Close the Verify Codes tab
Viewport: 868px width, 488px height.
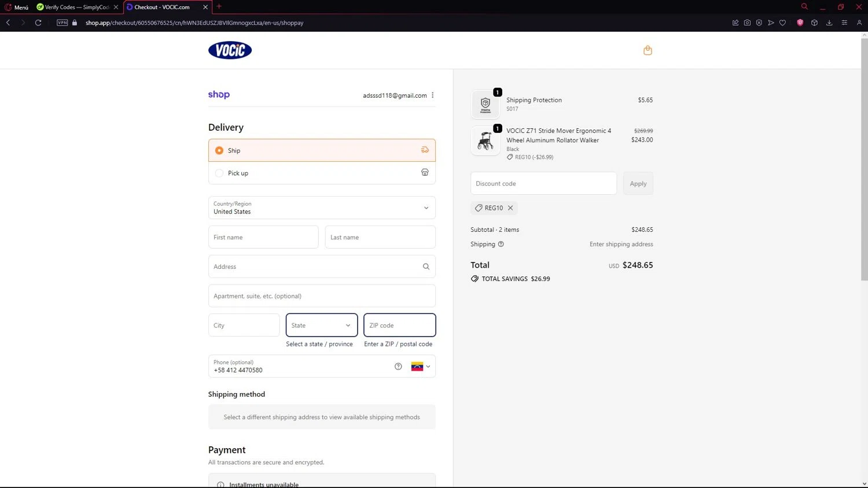click(116, 7)
